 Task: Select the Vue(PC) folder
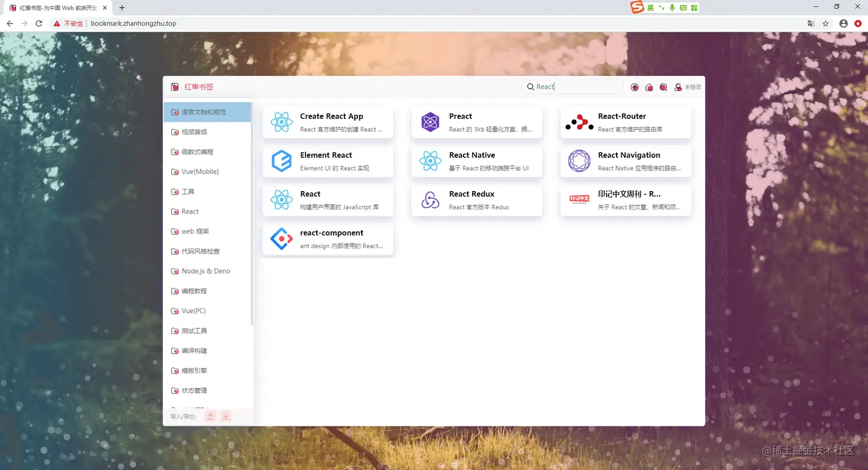(207, 311)
